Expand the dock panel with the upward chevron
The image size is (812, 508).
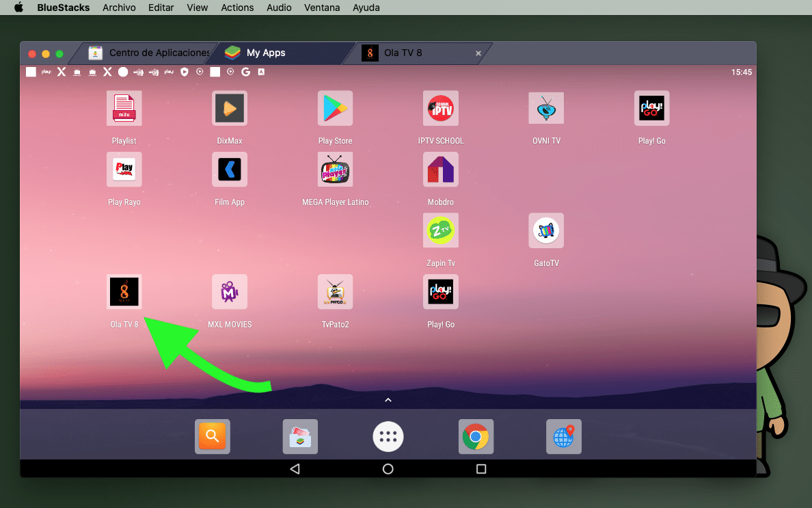coord(388,399)
